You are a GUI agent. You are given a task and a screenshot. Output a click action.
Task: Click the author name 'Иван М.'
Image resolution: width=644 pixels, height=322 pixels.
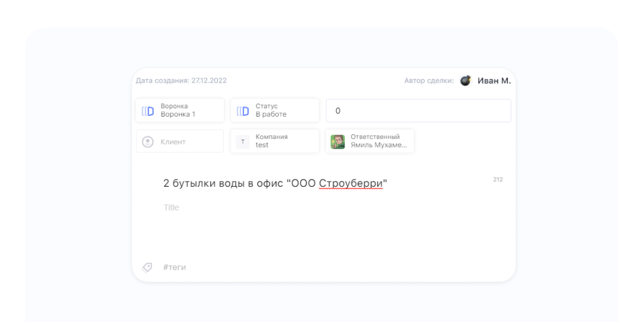tap(494, 81)
